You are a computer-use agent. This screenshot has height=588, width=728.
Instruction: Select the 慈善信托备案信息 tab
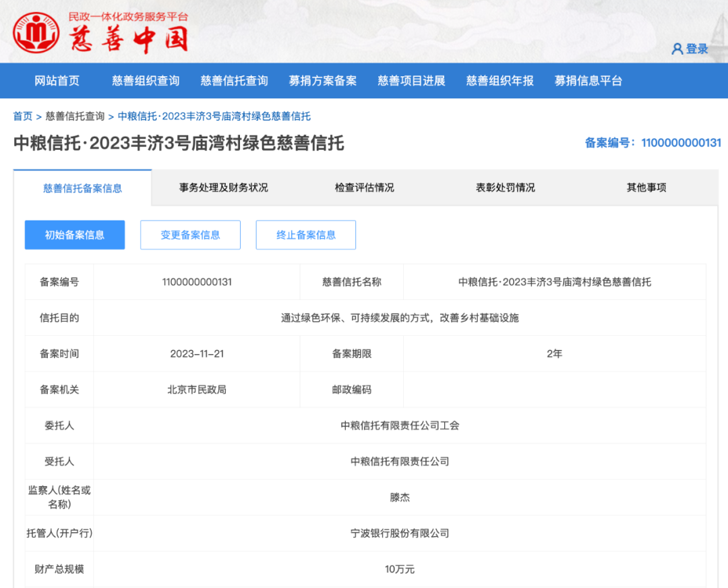coord(83,188)
